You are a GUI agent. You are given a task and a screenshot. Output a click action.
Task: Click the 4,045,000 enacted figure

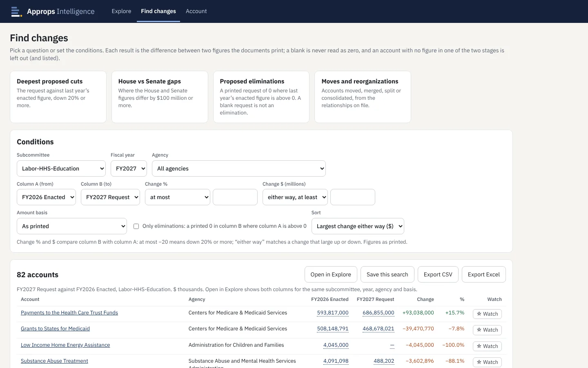tap(336, 345)
